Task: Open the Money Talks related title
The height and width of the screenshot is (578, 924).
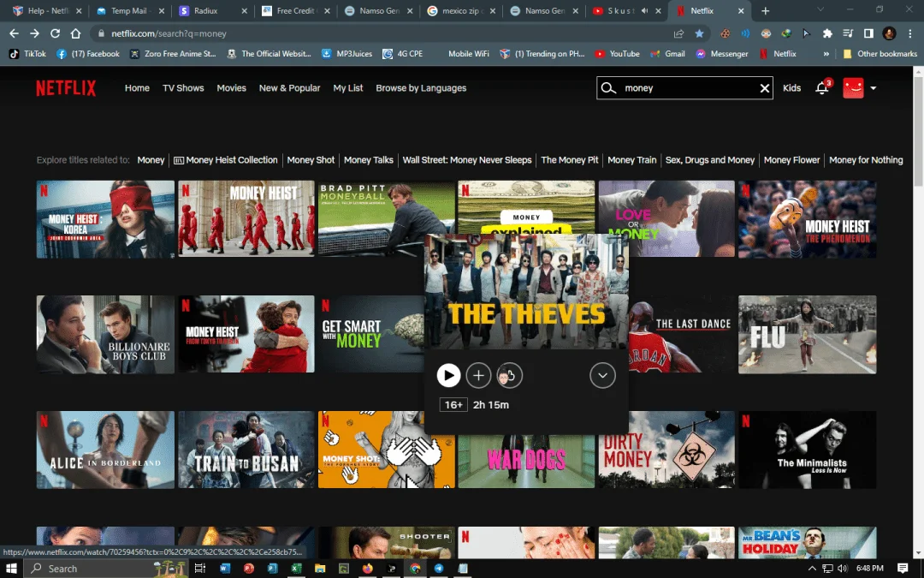Action: [x=368, y=160]
